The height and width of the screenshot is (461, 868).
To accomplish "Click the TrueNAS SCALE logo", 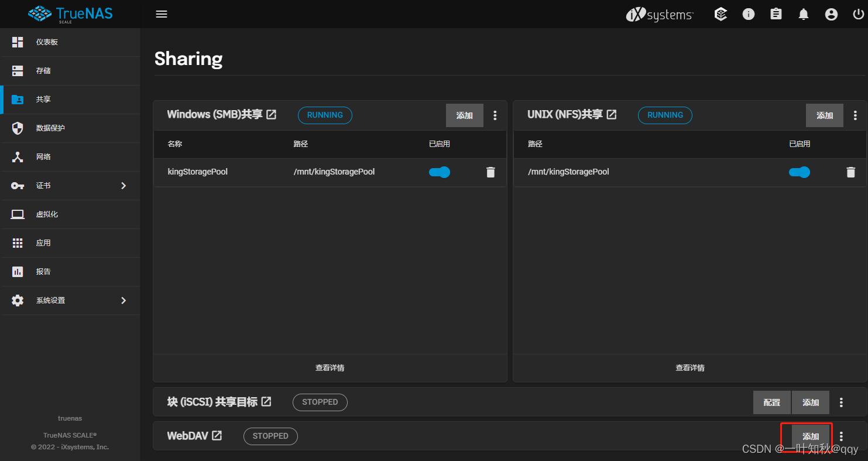I will (x=70, y=14).
